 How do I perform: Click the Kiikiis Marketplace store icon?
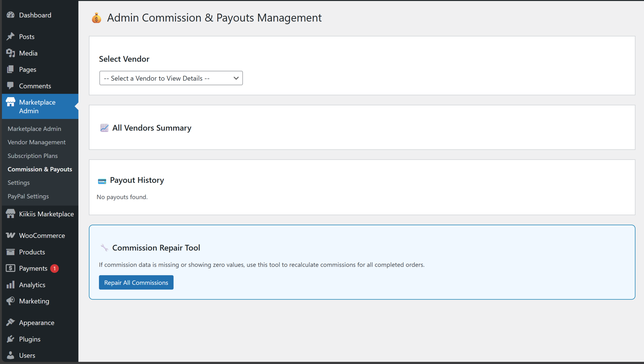point(10,214)
